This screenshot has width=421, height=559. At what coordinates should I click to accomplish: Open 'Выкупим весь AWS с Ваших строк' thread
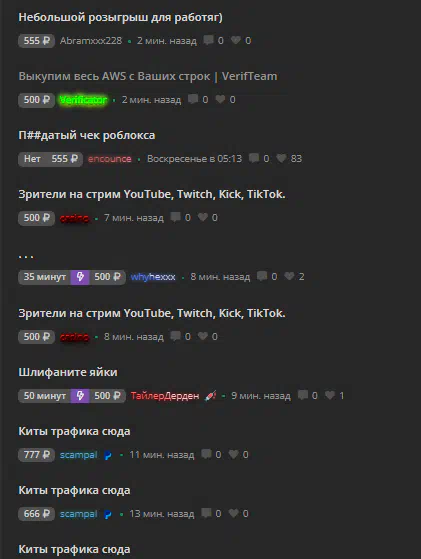[148, 76]
